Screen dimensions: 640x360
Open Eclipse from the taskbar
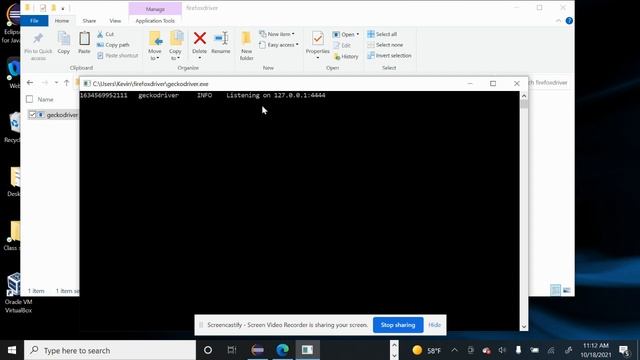pos(258,350)
